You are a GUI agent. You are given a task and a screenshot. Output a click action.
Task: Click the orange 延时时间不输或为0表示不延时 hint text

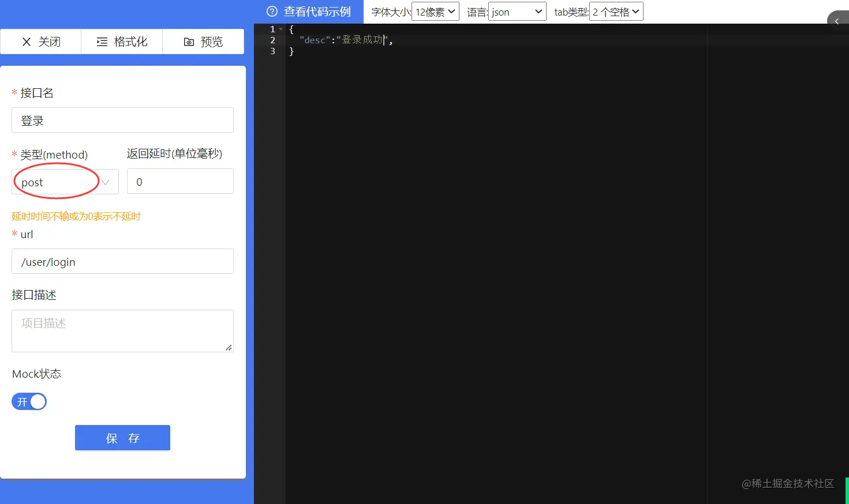pos(76,216)
